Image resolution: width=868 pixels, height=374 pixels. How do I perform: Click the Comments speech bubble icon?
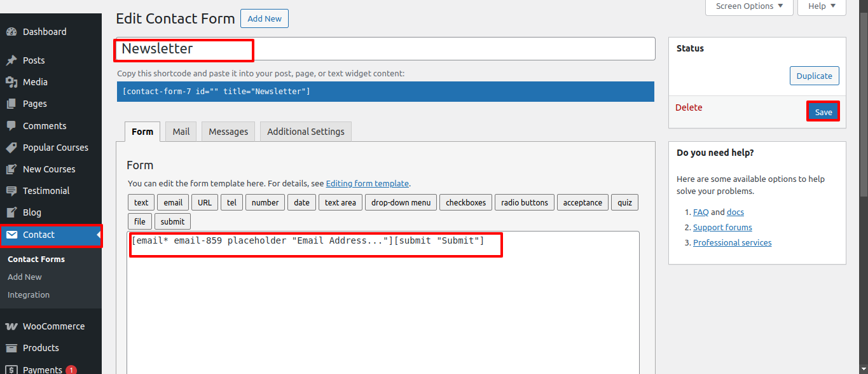(11, 126)
